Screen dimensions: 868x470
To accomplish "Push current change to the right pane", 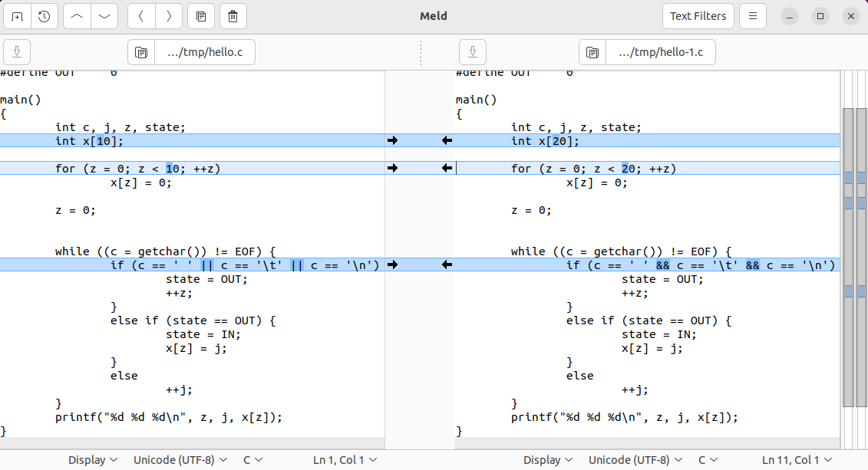I will [x=168, y=16].
